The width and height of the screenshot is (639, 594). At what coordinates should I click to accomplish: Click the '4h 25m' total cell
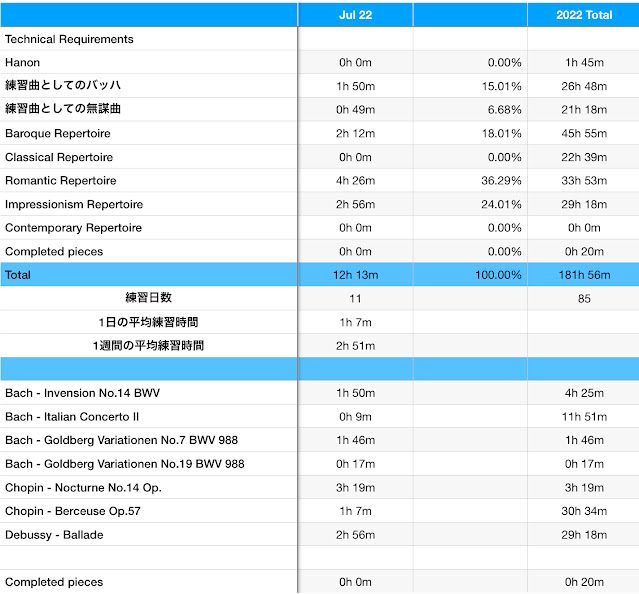tap(584, 393)
